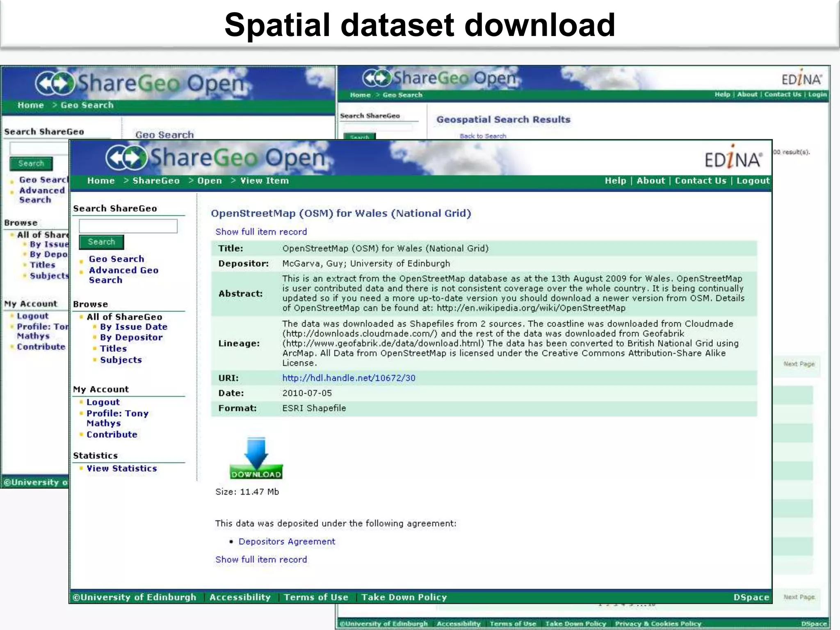The image size is (840, 630).
Task: Browse Titles in front window
Action: (x=113, y=349)
